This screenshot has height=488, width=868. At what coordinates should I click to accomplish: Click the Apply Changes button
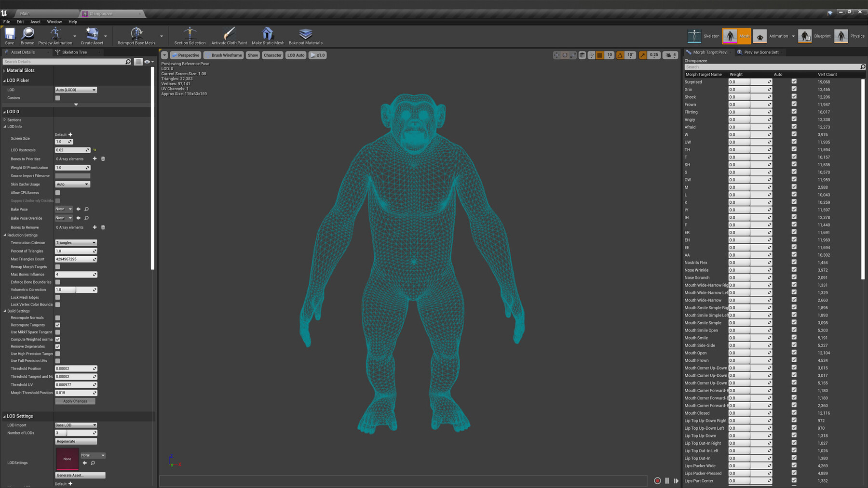tap(75, 400)
